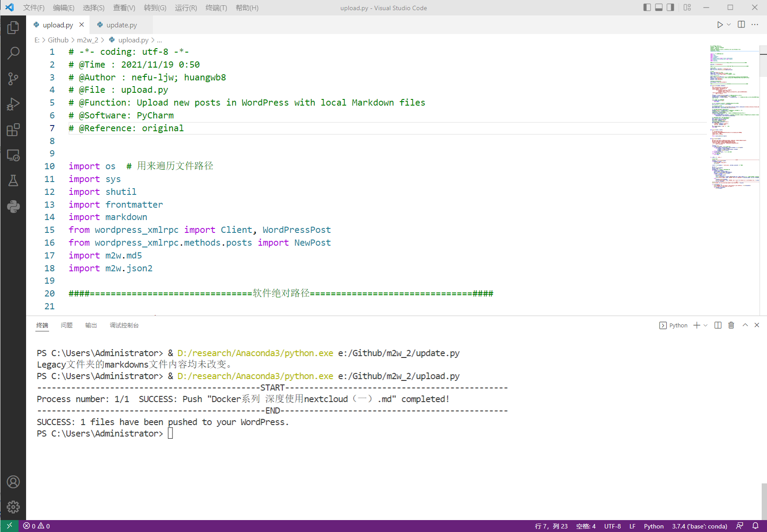Viewport: 767px width, 532px height.
Task: Open the Explorer sidebar icon
Action: point(13,27)
